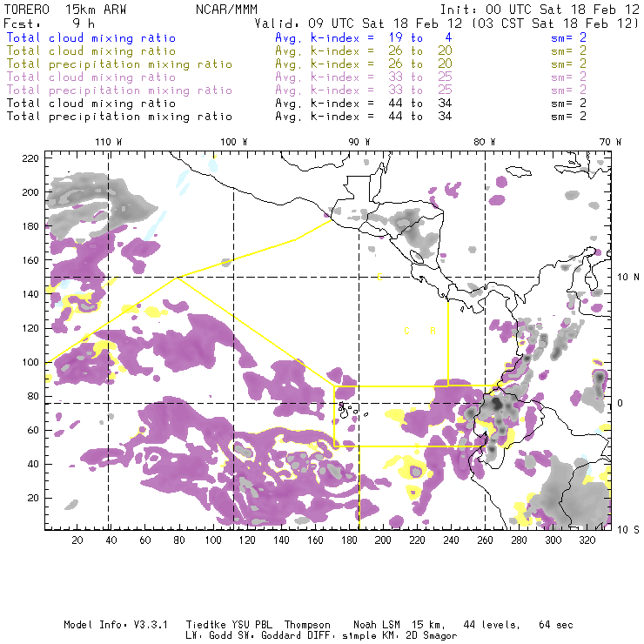Select black "Total precipitation mixing ratio" legend label

(119, 117)
